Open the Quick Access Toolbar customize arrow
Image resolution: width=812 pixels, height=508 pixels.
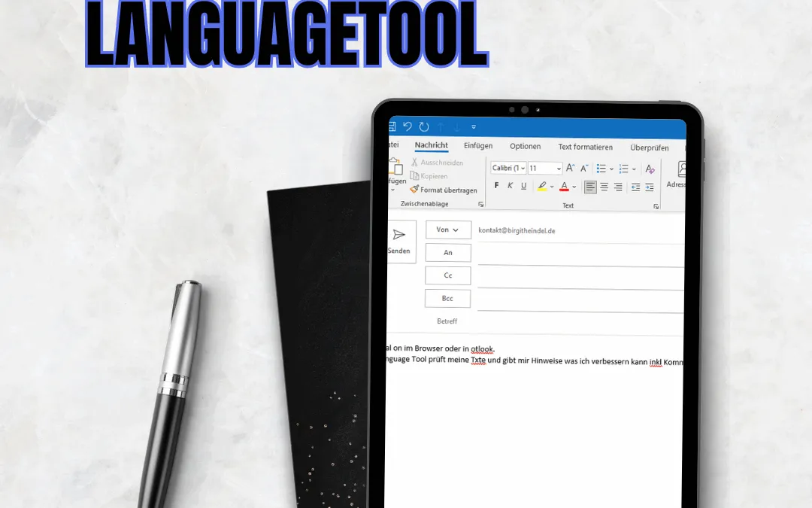[474, 127]
